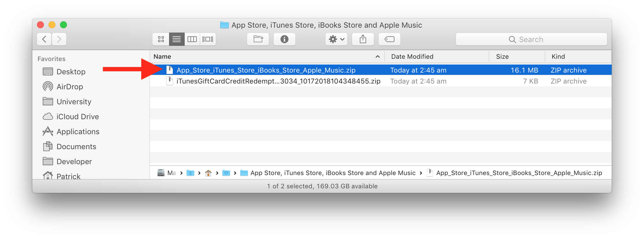Open the Get Info toolbar button
This screenshot has width=644, height=239.
coord(284,39)
